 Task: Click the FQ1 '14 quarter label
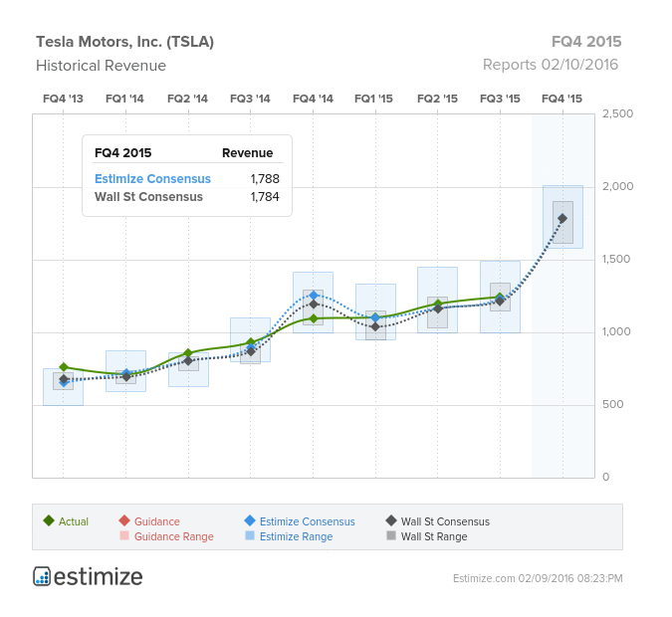pyautogui.click(x=124, y=99)
